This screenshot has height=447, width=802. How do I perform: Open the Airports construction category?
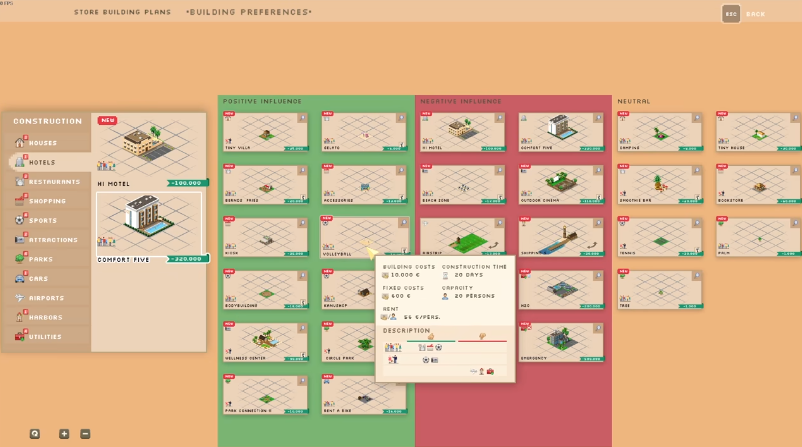(46, 298)
